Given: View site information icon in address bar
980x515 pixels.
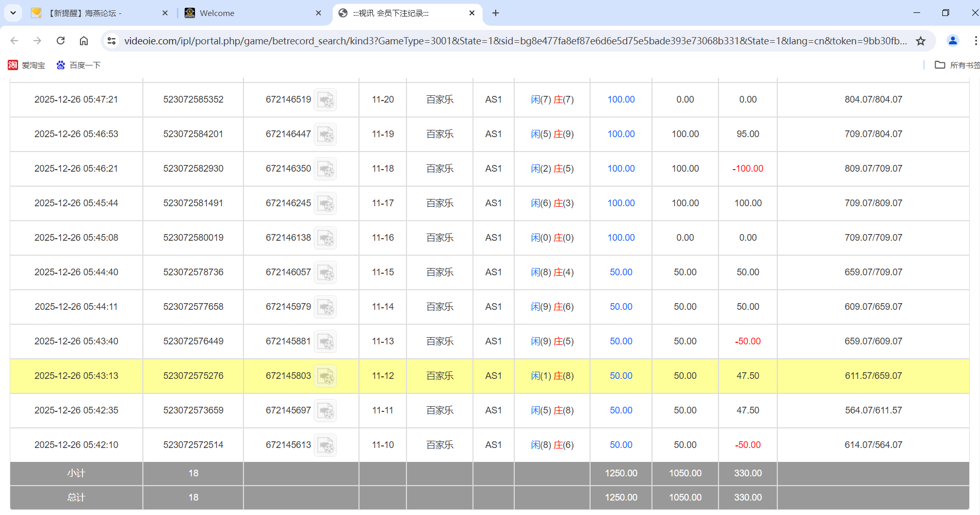Looking at the screenshot, I should pyautogui.click(x=111, y=41).
